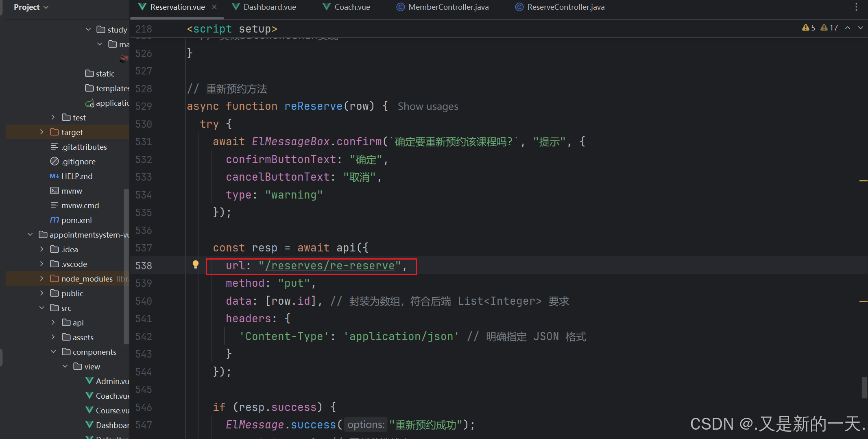Click the project tree vertical scrollbar
The width and height of the screenshot is (868, 439).
[126, 266]
